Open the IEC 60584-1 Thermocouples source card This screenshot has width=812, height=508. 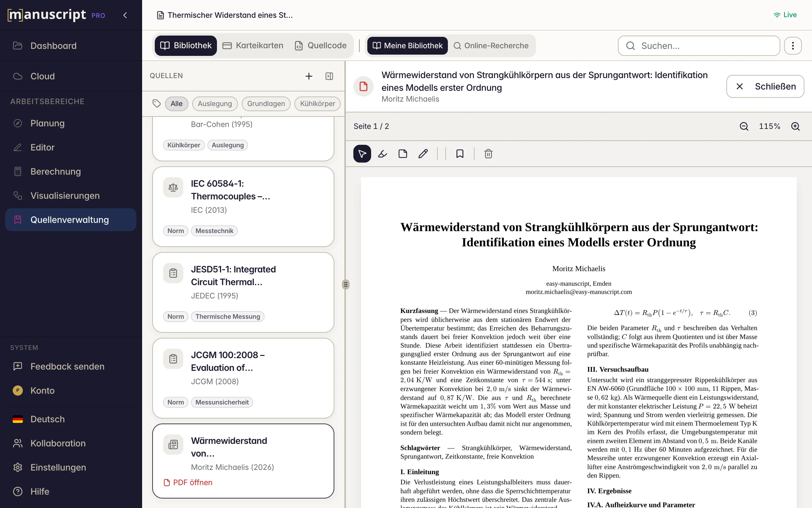coord(243,207)
